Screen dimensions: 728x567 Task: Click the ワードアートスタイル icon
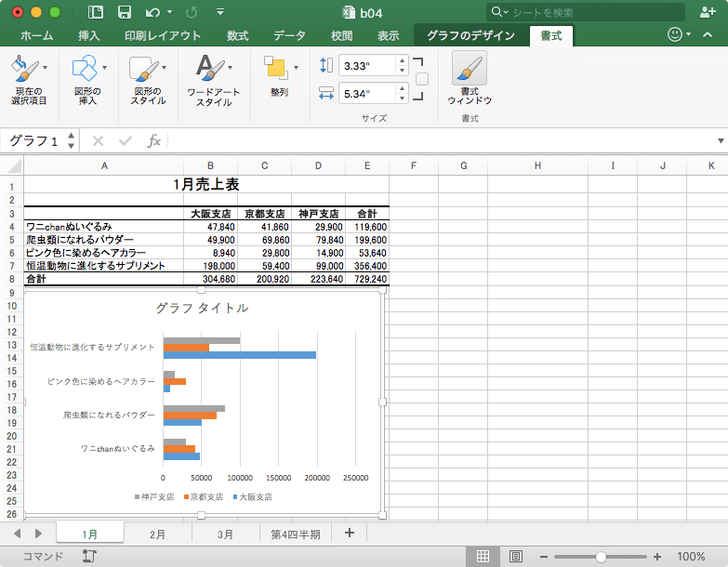(209, 68)
